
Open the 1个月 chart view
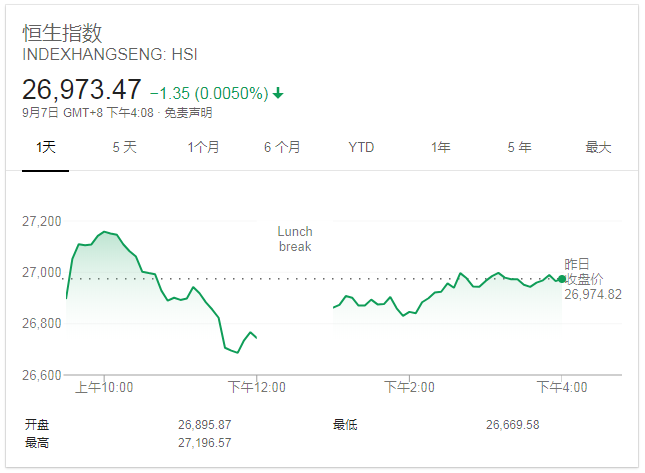(x=203, y=147)
